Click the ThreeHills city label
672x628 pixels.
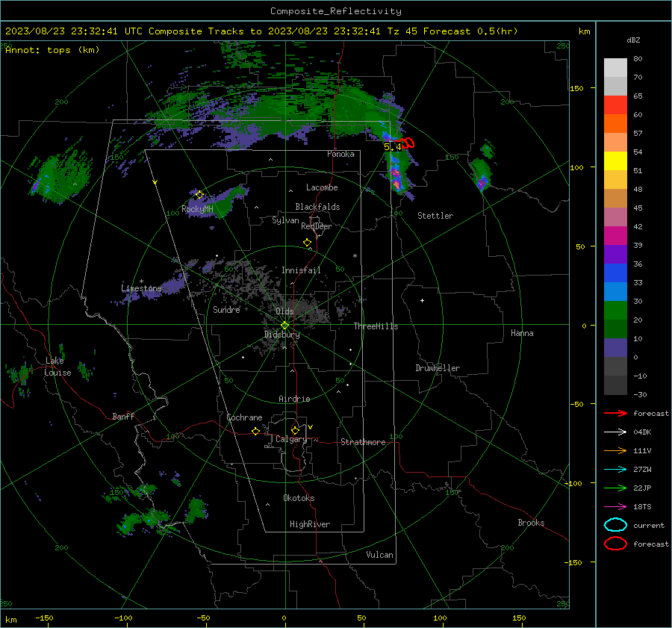376,326
